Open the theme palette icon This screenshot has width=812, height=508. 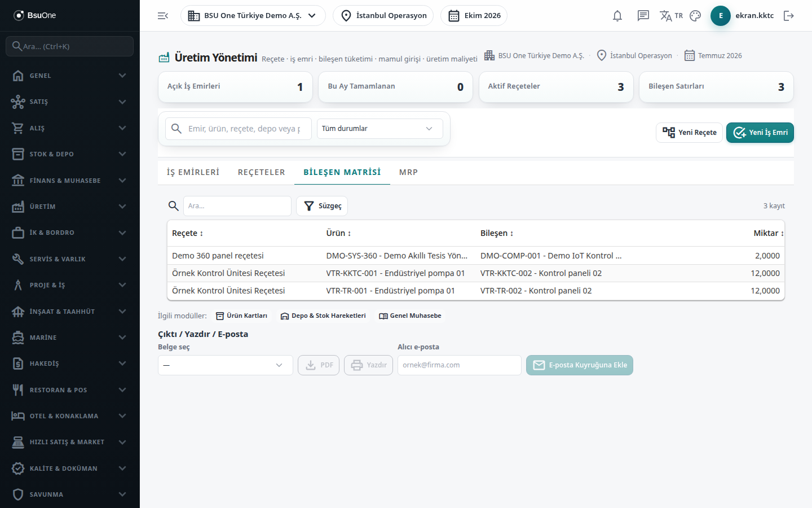click(x=695, y=16)
